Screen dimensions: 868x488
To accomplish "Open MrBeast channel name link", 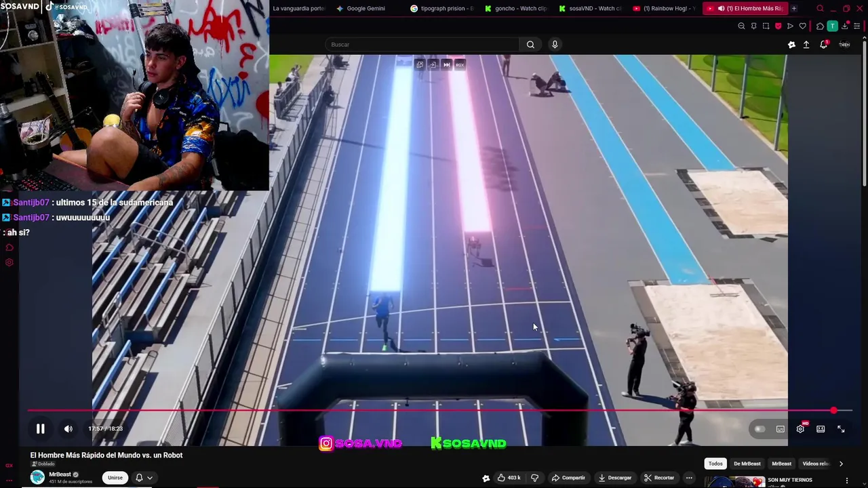I will [60, 474].
